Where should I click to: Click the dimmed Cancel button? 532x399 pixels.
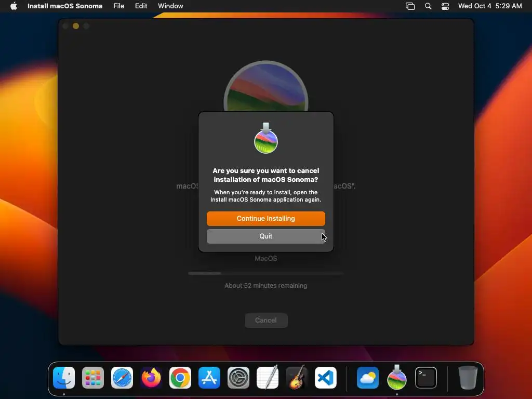coord(266,320)
